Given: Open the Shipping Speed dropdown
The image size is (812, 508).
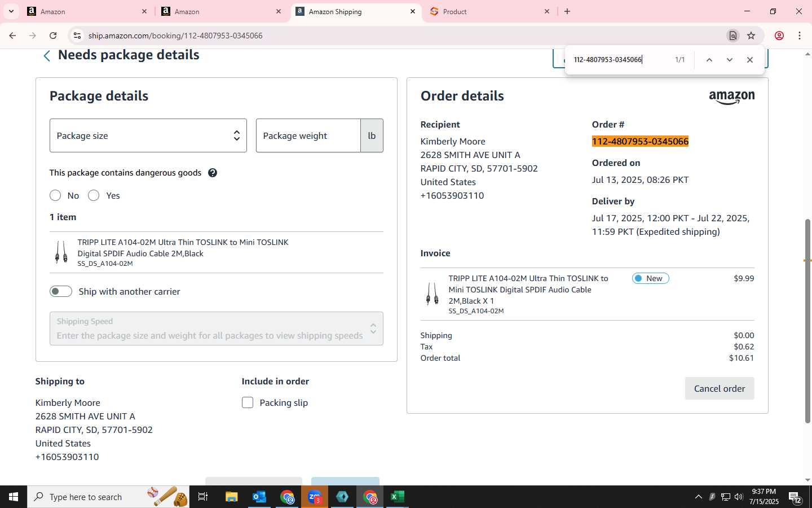Looking at the screenshot, I should point(217,329).
